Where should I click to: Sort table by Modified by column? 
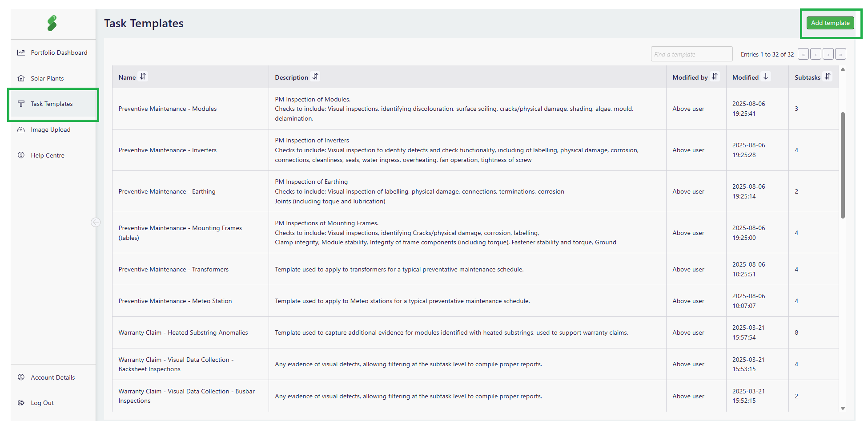(x=715, y=77)
